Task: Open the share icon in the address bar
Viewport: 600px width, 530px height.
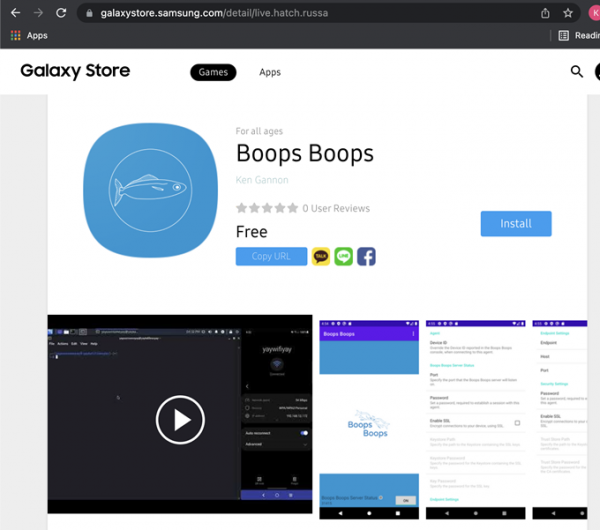Action: 545,13
